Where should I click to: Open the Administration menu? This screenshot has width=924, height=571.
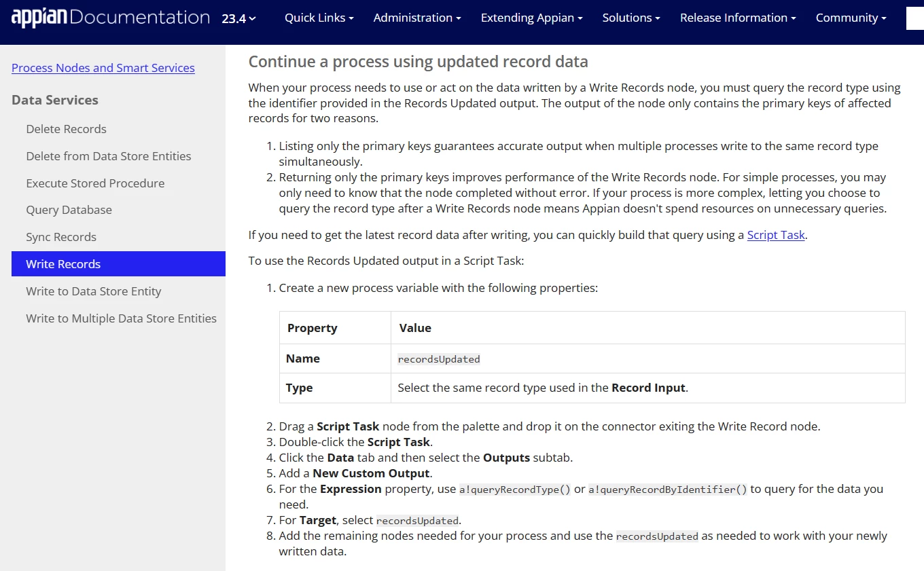coord(417,18)
